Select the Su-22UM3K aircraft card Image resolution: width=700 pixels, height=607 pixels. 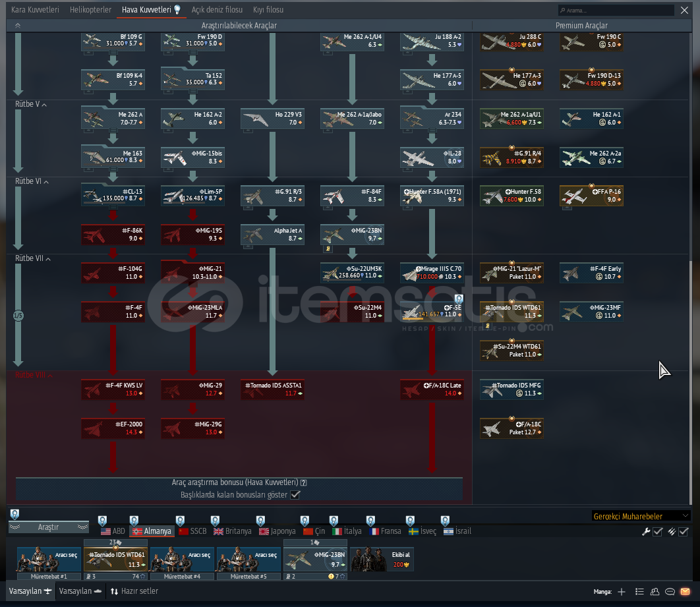(x=352, y=273)
